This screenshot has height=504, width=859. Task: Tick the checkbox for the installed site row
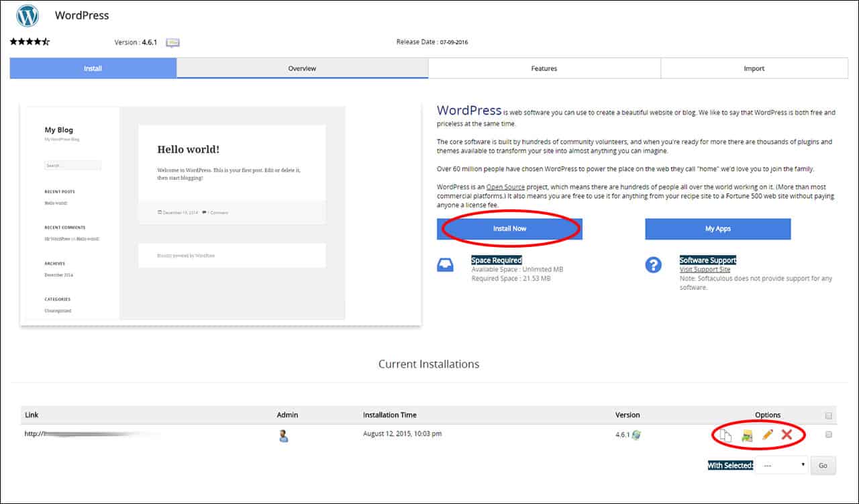(x=829, y=435)
